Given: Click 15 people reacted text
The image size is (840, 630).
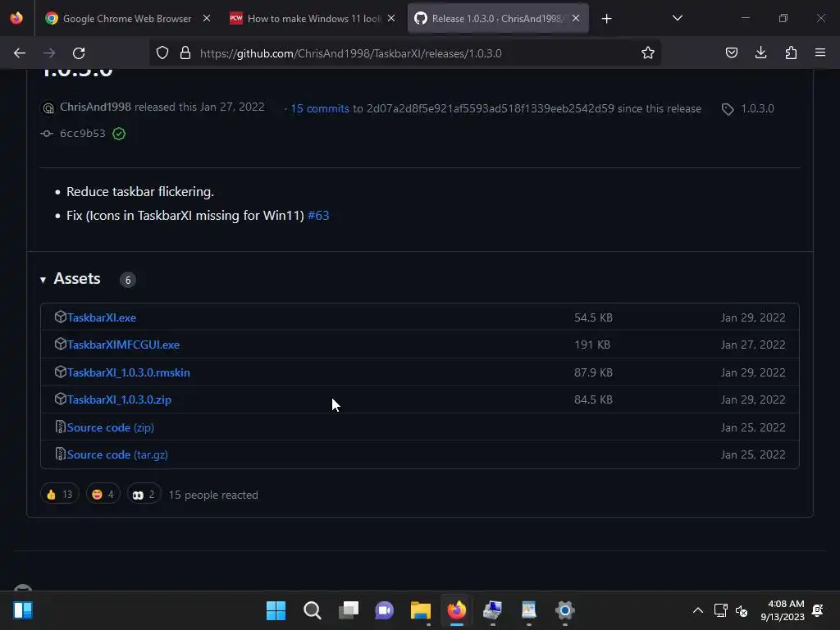Looking at the screenshot, I should click(213, 495).
